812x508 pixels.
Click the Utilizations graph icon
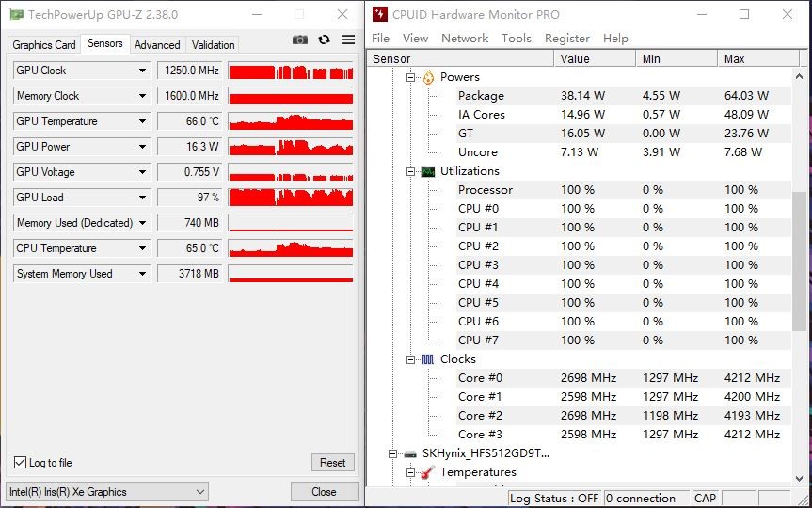428,171
